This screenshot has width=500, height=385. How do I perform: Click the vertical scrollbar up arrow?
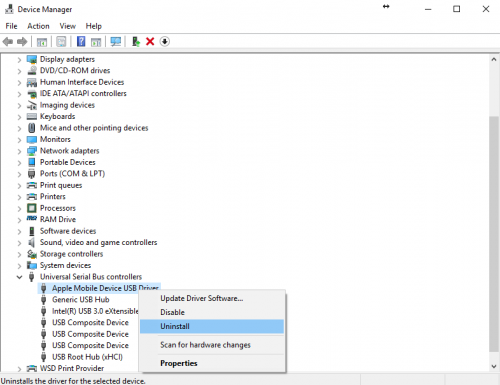pyautogui.click(x=494, y=59)
